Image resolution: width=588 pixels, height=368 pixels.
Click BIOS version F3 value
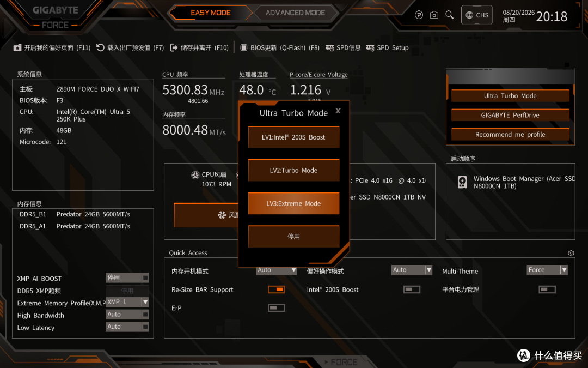60,100
